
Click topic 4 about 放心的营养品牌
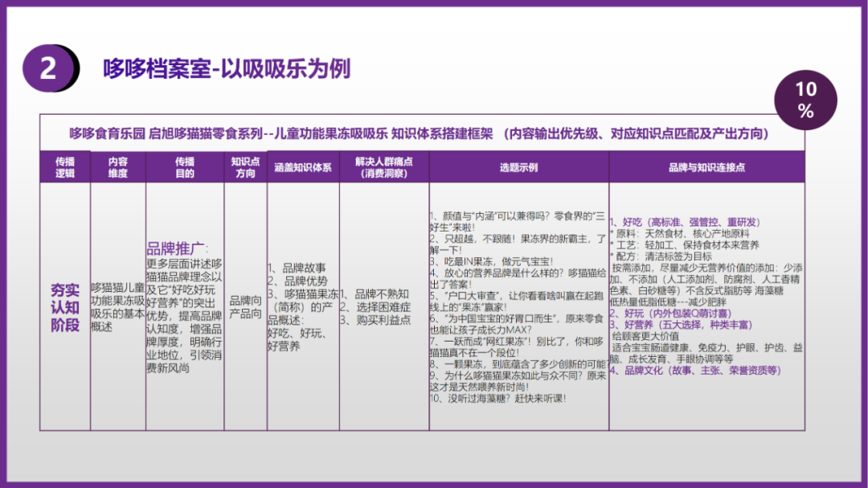[518, 279]
